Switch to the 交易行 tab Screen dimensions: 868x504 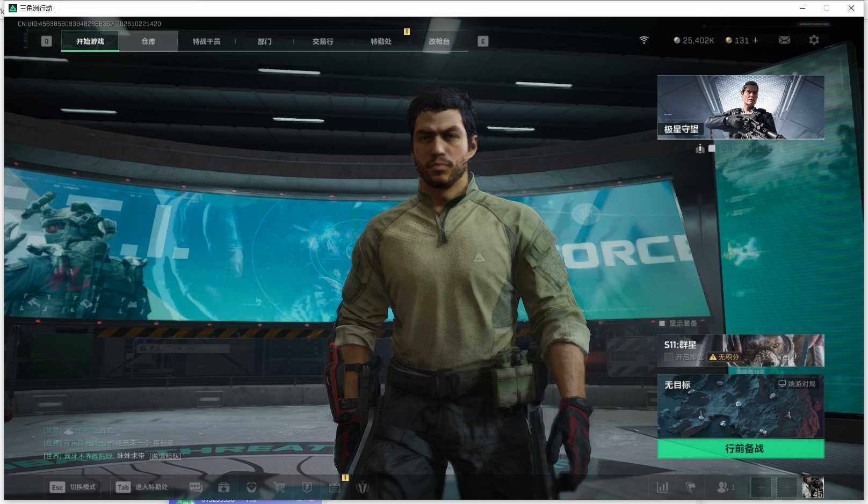[323, 41]
